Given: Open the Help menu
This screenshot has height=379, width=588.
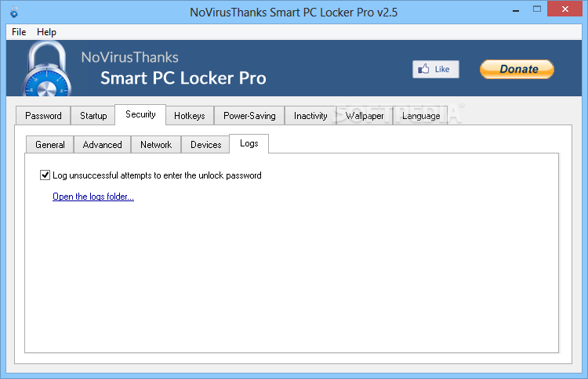Looking at the screenshot, I should tap(46, 32).
